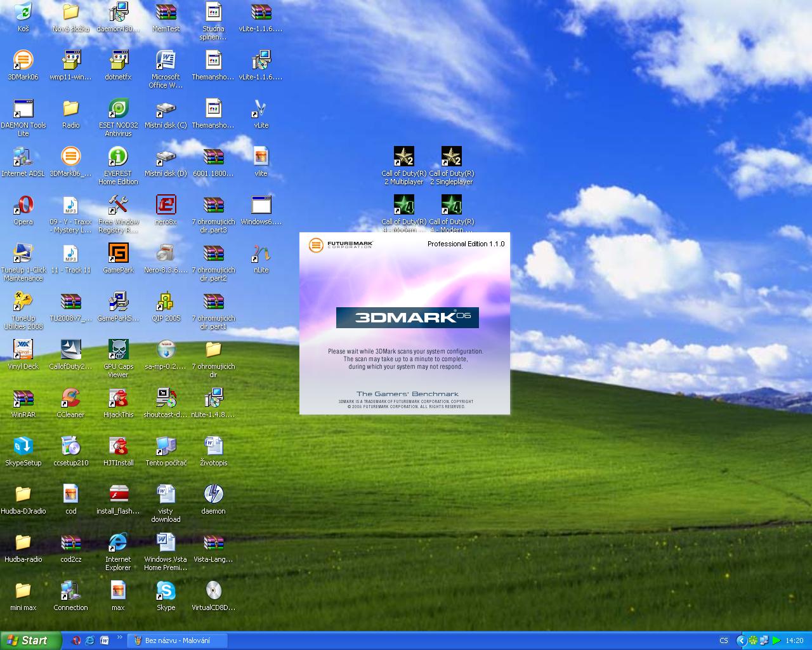Select the 7 ohromujicich dir.part3 archive
Viewport: 812px width, 650px height.
pyautogui.click(x=214, y=205)
